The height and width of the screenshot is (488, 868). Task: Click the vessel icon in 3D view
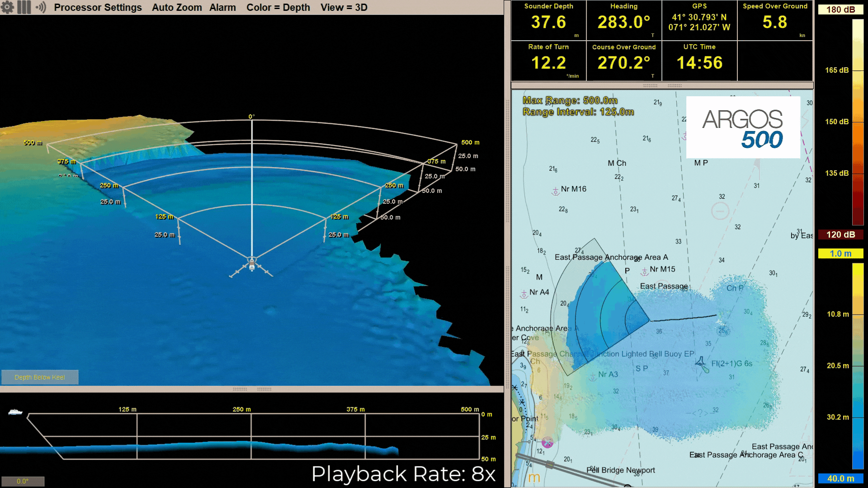click(x=252, y=265)
